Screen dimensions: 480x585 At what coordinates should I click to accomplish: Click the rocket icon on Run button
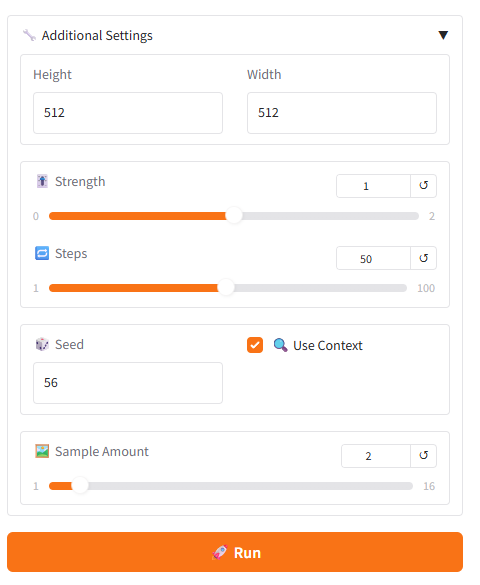click(x=220, y=552)
